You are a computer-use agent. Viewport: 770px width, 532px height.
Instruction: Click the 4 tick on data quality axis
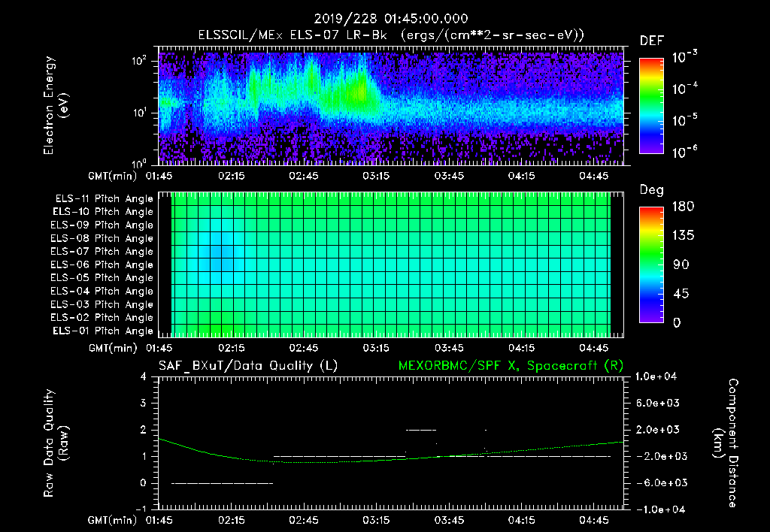click(x=144, y=376)
